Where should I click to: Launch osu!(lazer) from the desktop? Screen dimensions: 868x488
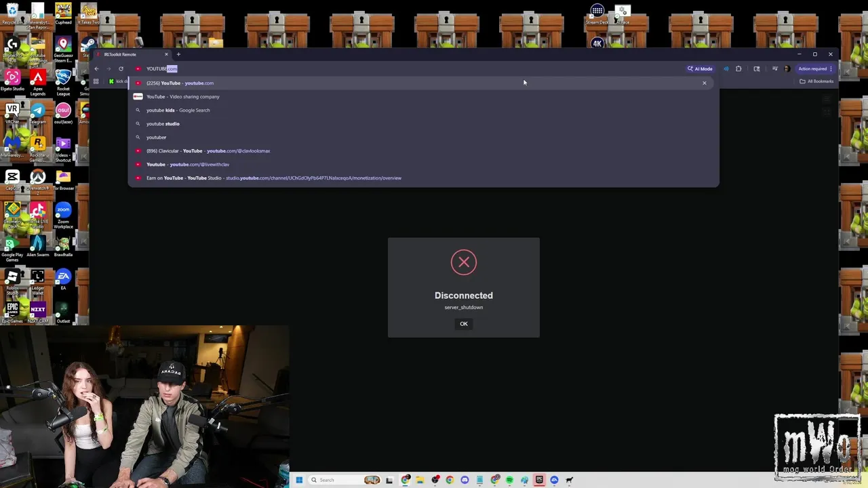(x=63, y=113)
